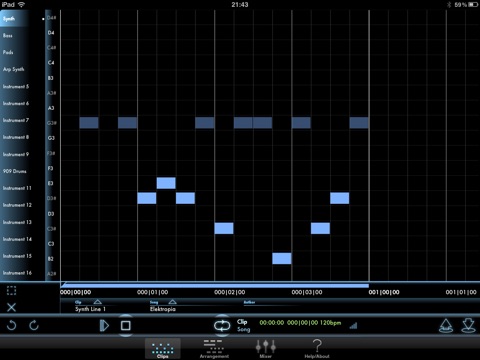Viewport: 480px width, 360px height.
Task: Expand the Clip selector triangle
Action: pyautogui.click(x=97, y=302)
